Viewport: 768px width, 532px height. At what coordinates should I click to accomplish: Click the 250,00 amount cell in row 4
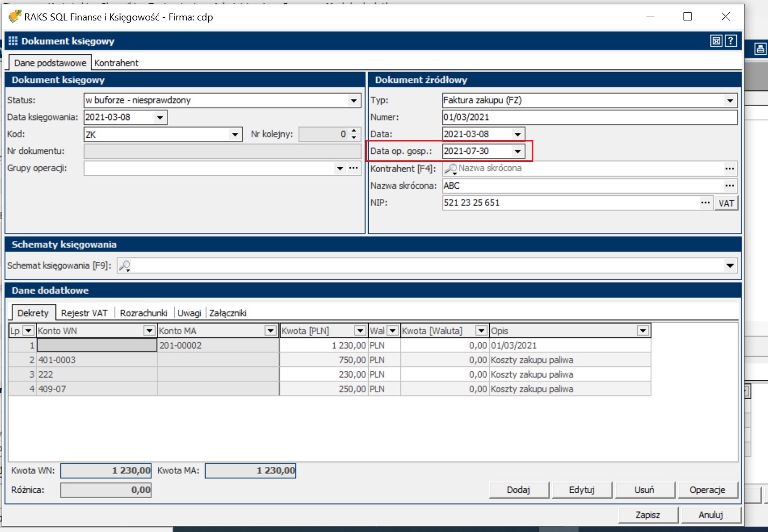point(323,389)
